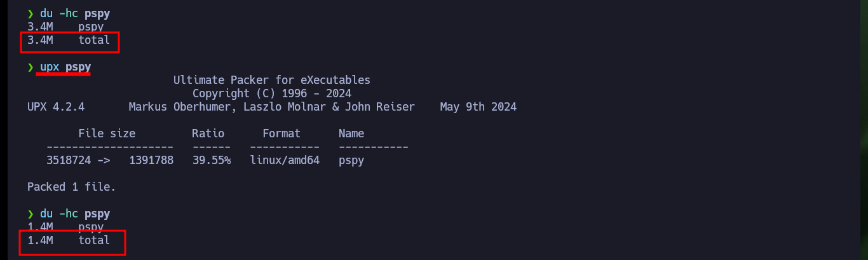Click the underlined upx command

[x=65, y=67]
